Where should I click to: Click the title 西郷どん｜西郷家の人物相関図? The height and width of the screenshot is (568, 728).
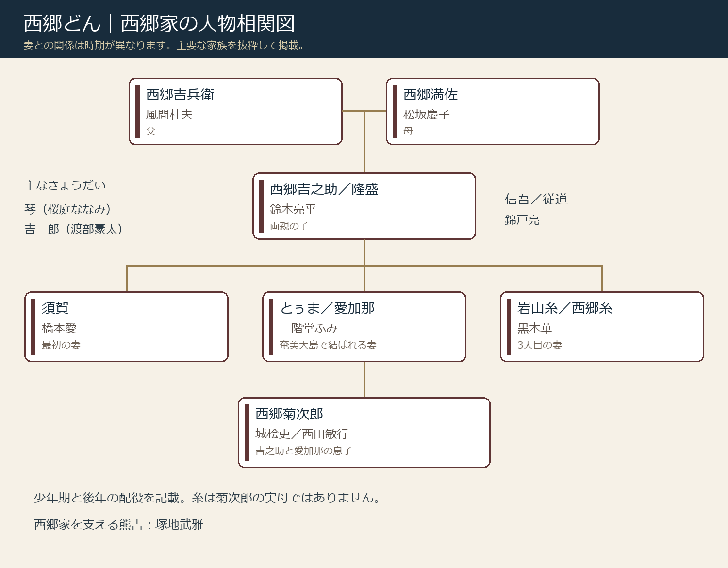(159, 23)
